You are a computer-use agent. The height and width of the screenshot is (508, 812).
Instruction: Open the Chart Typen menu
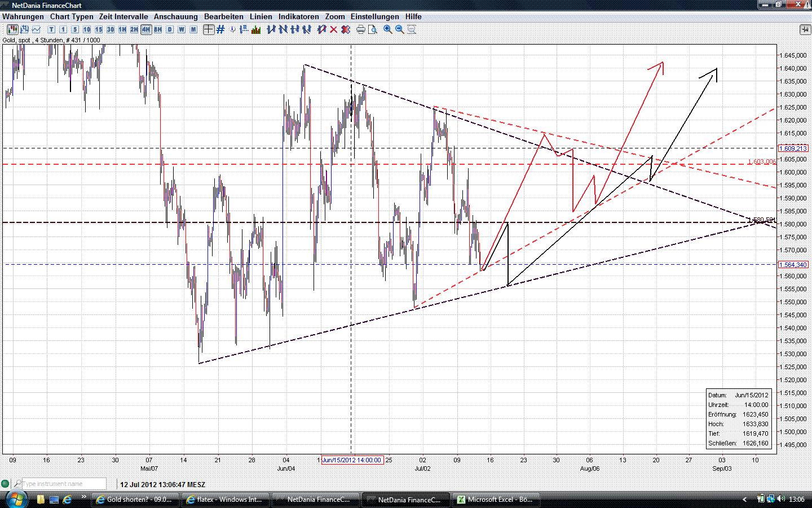point(71,16)
